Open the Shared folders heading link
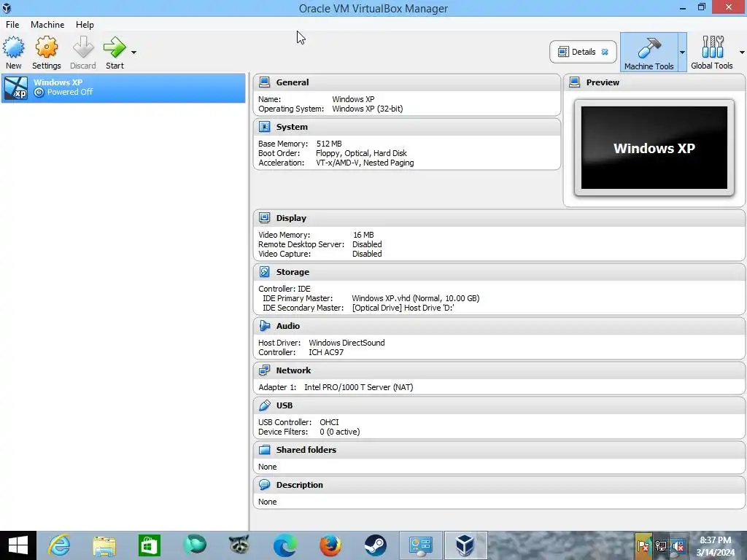This screenshot has width=747, height=560. point(306,449)
